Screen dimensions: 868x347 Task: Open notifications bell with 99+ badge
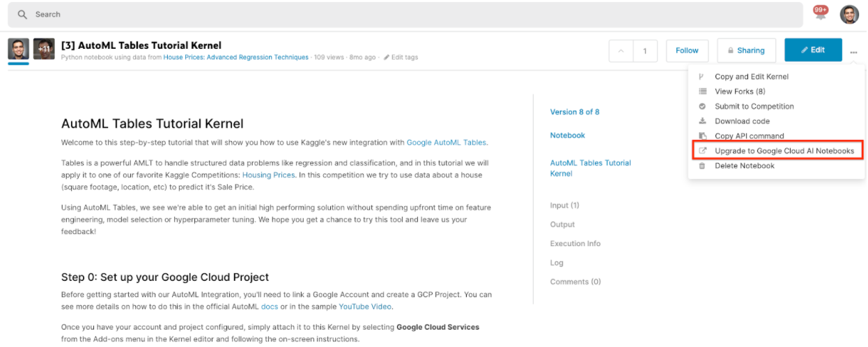(x=821, y=13)
